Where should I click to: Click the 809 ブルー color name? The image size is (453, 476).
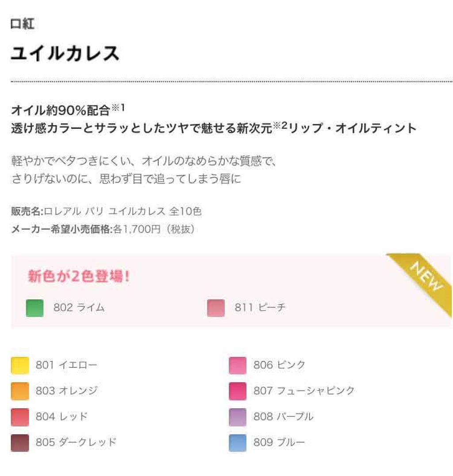click(x=279, y=442)
